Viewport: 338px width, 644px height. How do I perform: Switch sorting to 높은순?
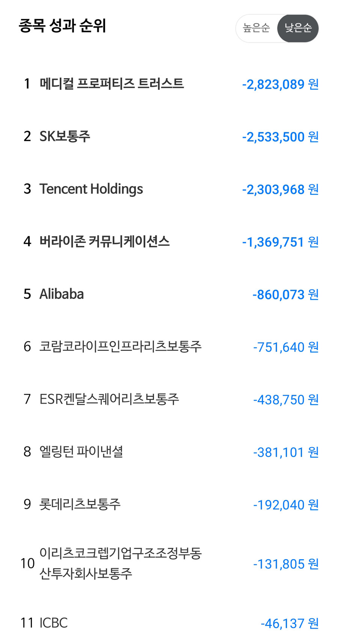[x=257, y=28]
